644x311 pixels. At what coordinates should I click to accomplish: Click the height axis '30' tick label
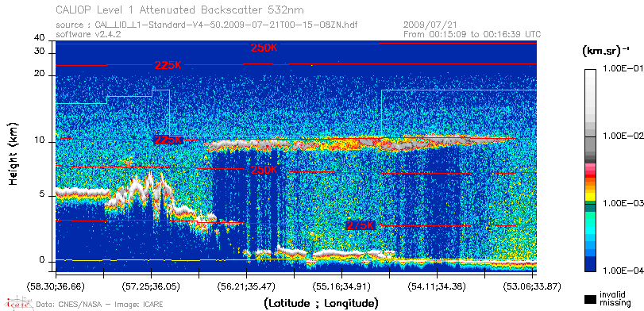(x=40, y=51)
